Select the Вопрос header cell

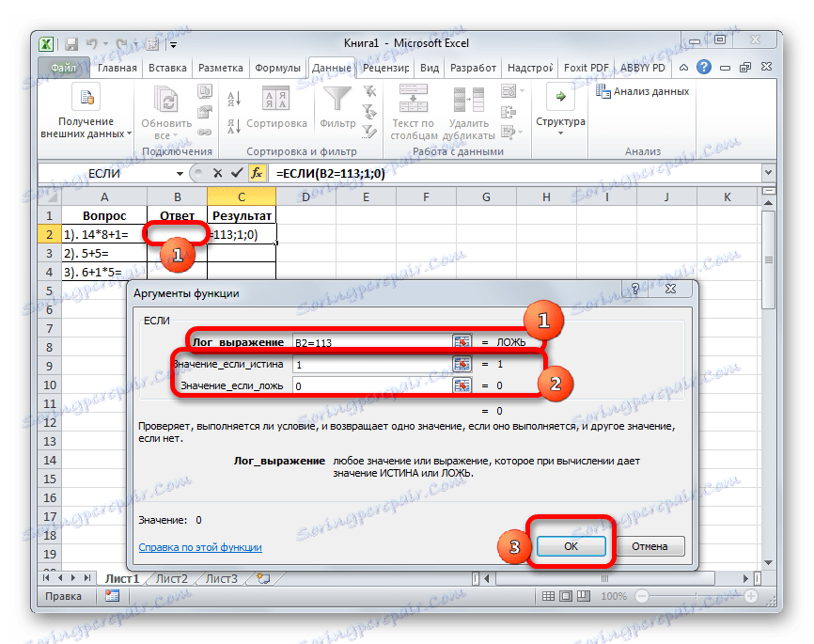104,215
